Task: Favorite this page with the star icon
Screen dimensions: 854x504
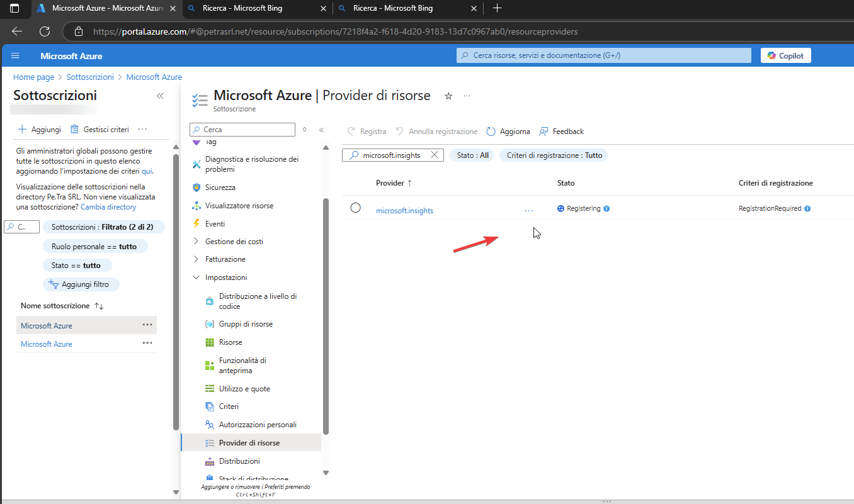Action: point(448,96)
